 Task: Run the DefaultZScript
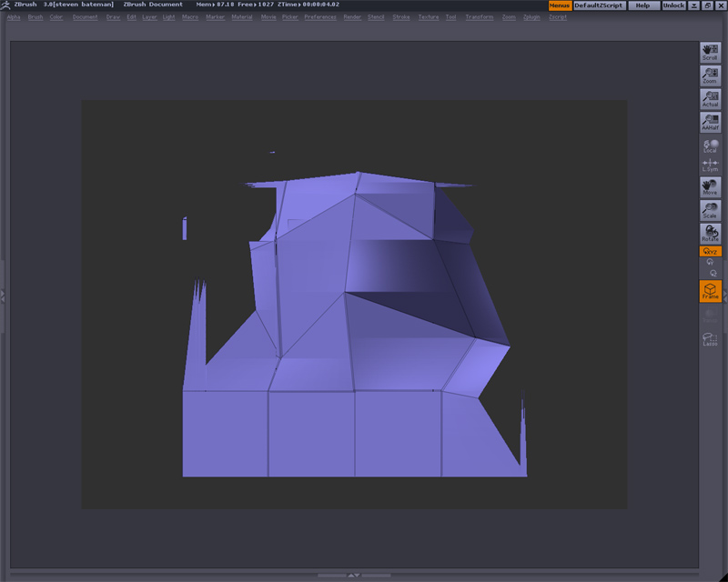tap(597, 5)
